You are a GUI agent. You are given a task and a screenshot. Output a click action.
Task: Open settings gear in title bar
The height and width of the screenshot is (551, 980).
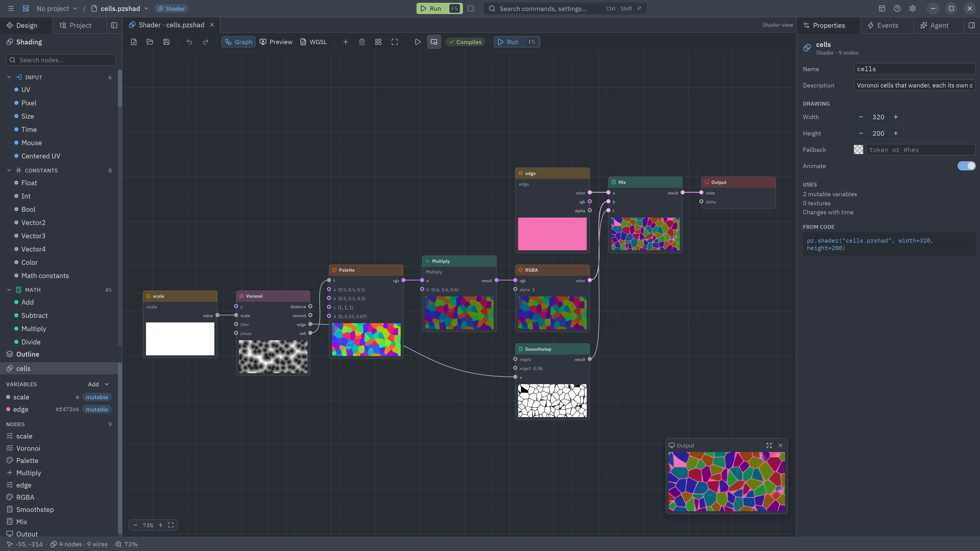coord(912,8)
